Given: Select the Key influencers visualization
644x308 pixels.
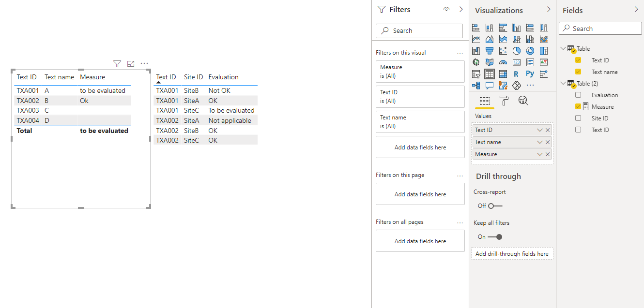Looking at the screenshot, I should 544,74.
